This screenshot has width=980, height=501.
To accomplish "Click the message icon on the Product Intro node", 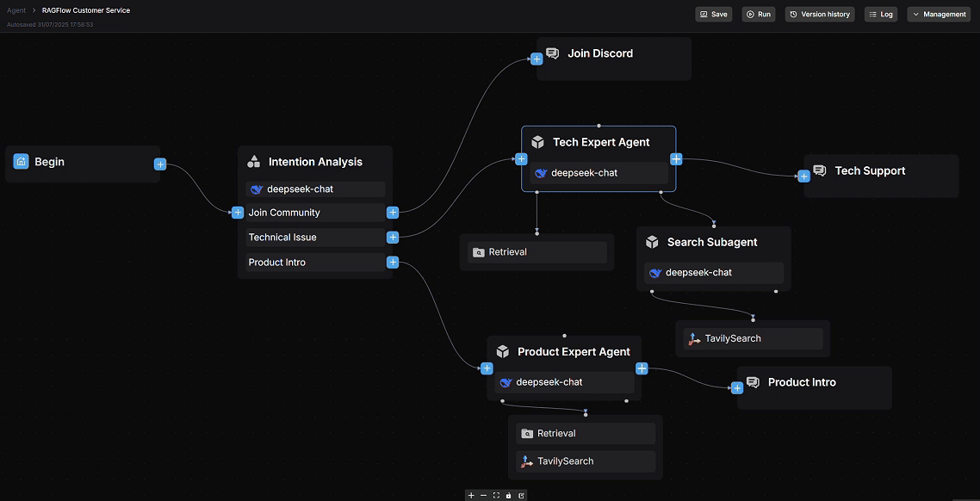I will click(753, 382).
